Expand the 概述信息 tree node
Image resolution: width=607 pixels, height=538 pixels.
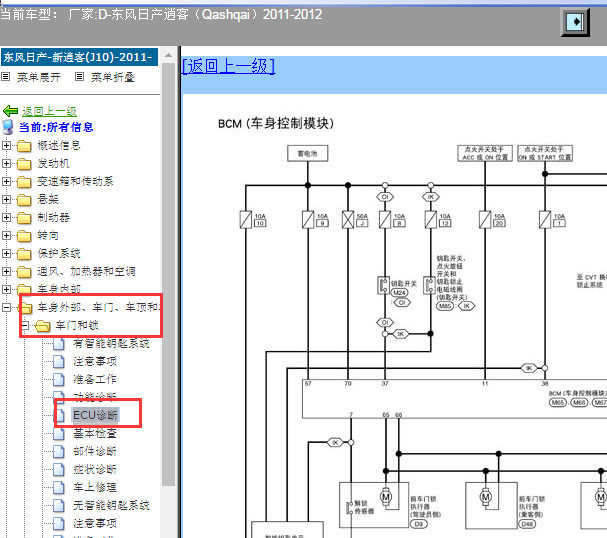(6, 146)
